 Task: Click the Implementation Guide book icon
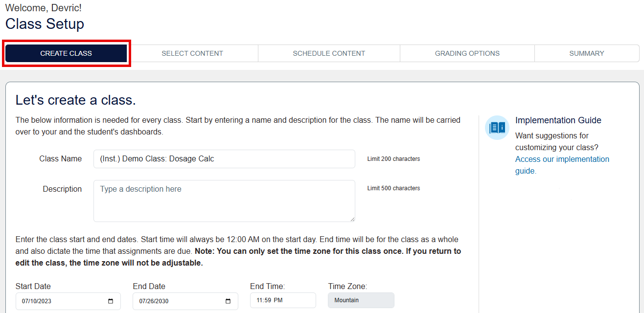497,128
